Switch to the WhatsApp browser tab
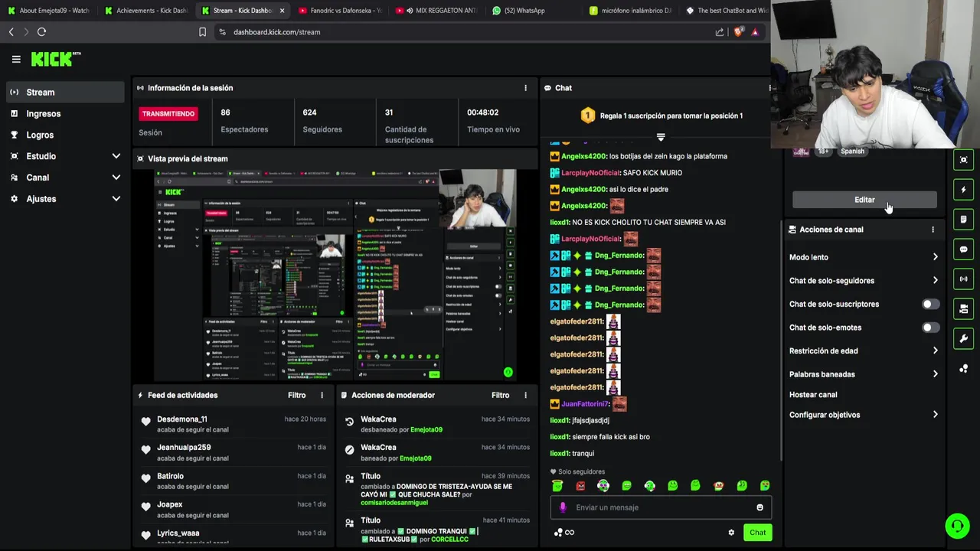This screenshot has height=551, width=980. pyautogui.click(x=532, y=11)
